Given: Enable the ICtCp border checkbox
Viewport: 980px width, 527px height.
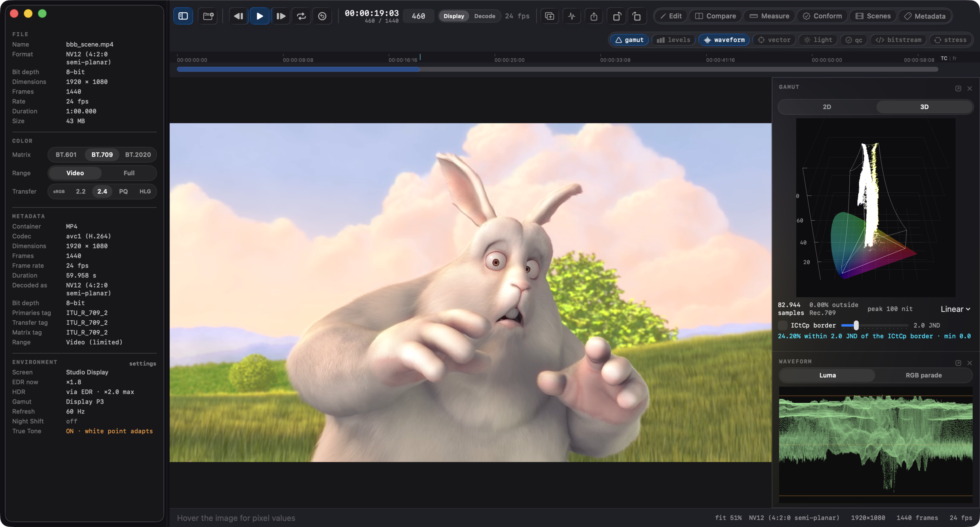Looking at the screenshot, I should (782, 325).
